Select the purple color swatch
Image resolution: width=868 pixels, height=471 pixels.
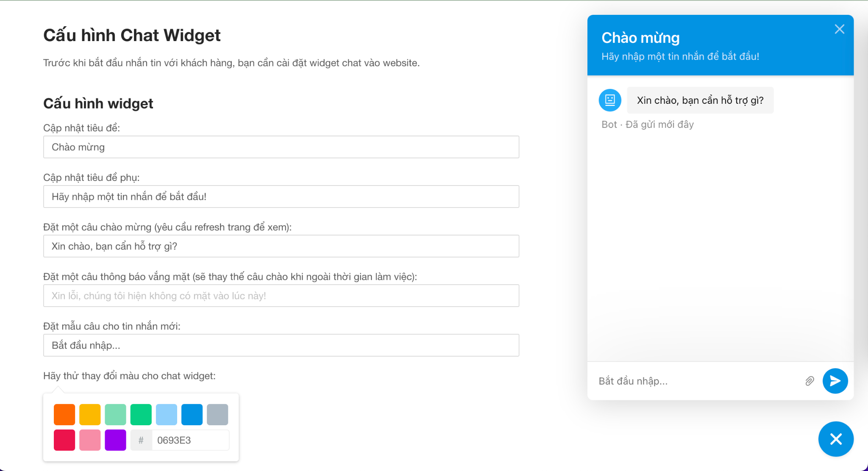click(x=115, y=440)
